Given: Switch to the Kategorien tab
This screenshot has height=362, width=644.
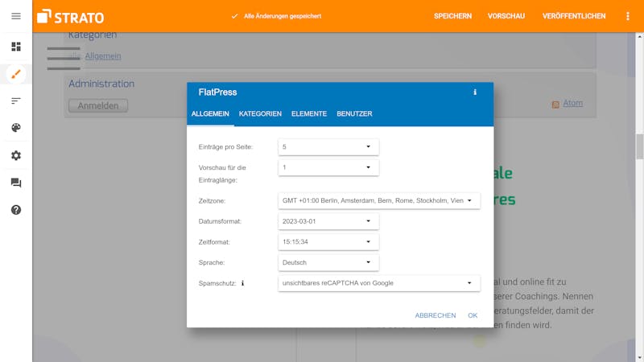Looking at the screenshot, I should point(260,113).
